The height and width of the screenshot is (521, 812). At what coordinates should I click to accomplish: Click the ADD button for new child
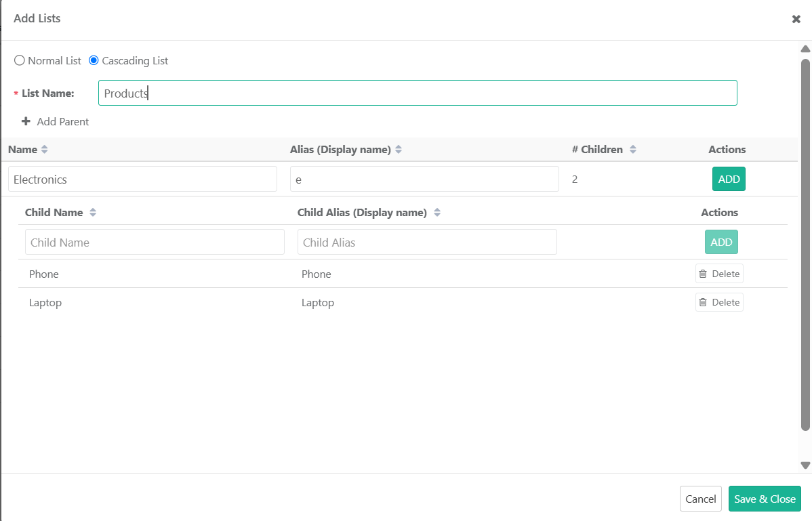pyautogui.click(x=721, y=242)
